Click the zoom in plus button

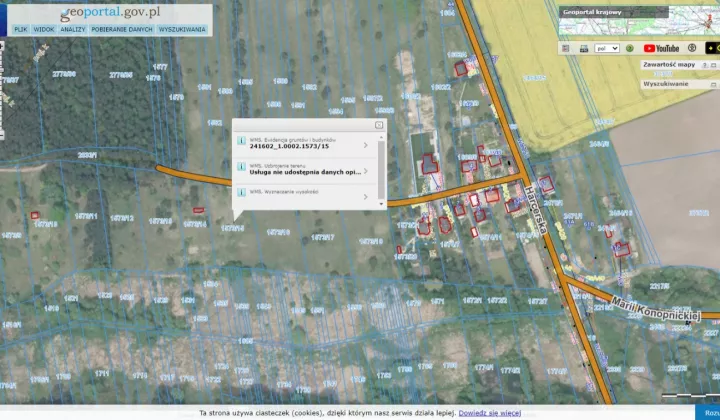2,46
